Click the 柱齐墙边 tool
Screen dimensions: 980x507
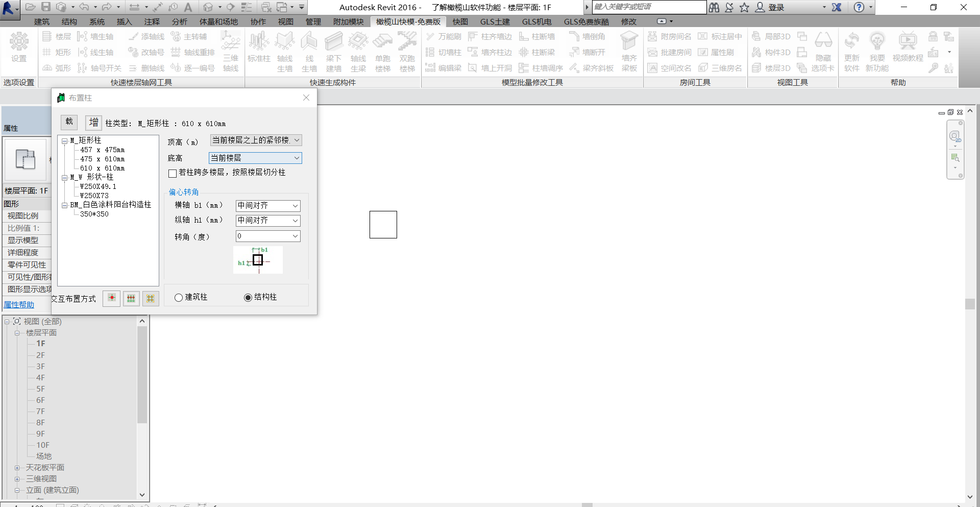point(490,37)
